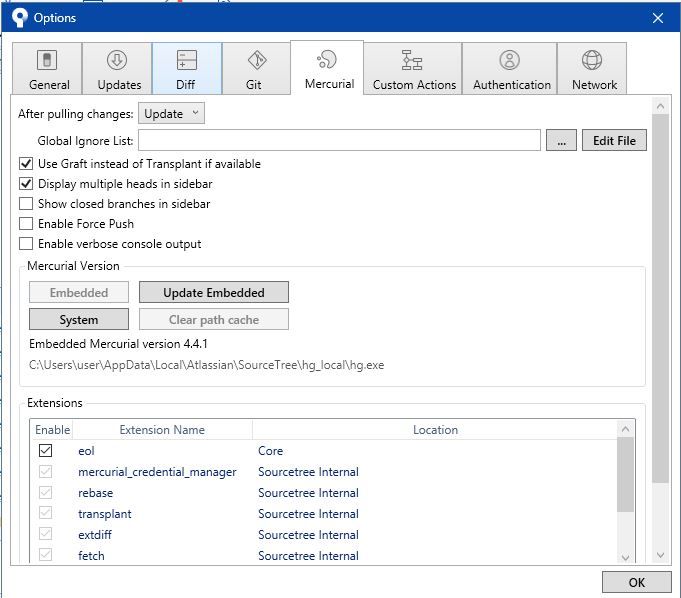Screen dimensions: 681x598
Task: Uncheck Use Graft instead of Transplant
Action: click(x=26, y=164)
